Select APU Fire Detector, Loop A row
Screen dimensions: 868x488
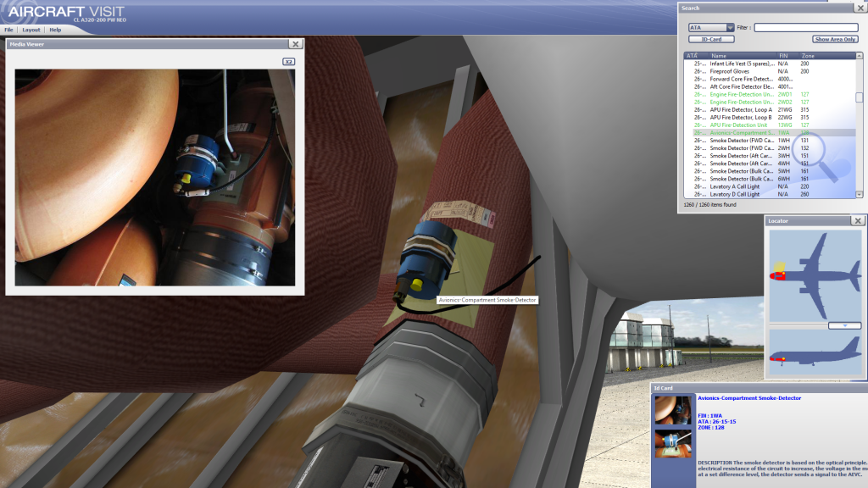(770, 109)
